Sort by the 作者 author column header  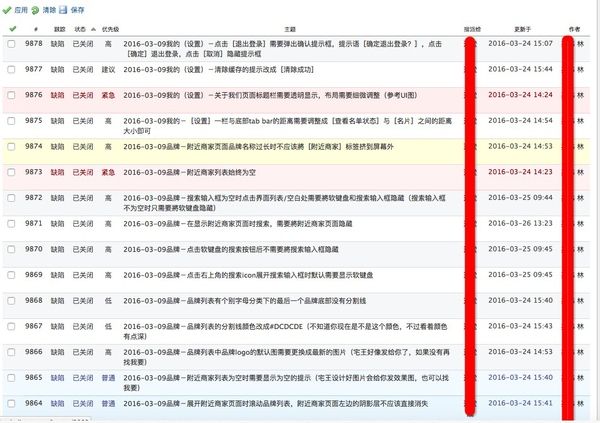coord(574,29)
